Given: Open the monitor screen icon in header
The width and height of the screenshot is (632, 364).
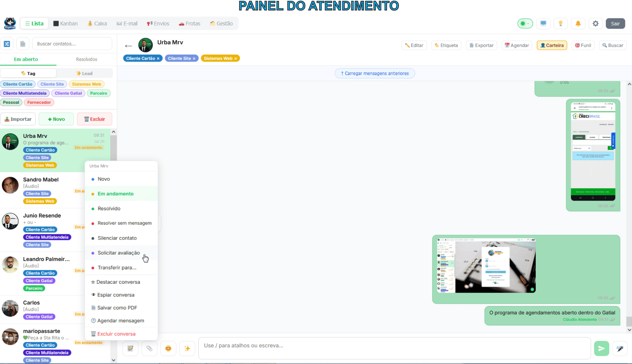Looking at the screenshot, I should (543, 23).
